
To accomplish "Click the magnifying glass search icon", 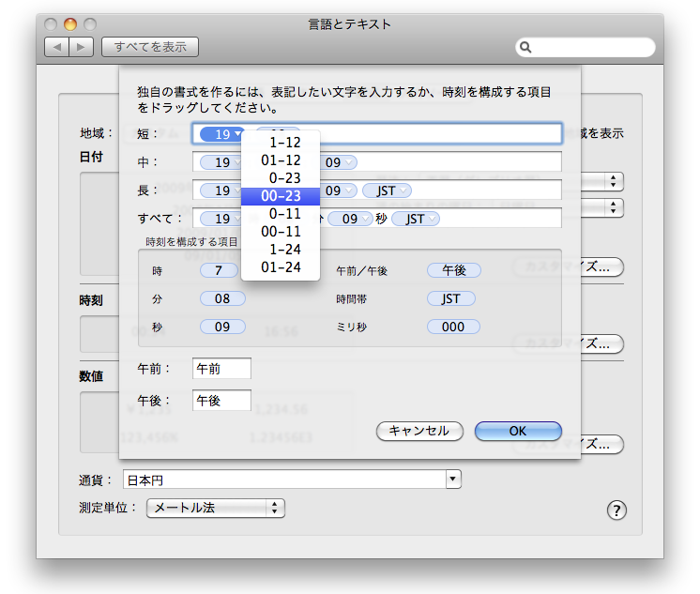I will coord(525,47).
